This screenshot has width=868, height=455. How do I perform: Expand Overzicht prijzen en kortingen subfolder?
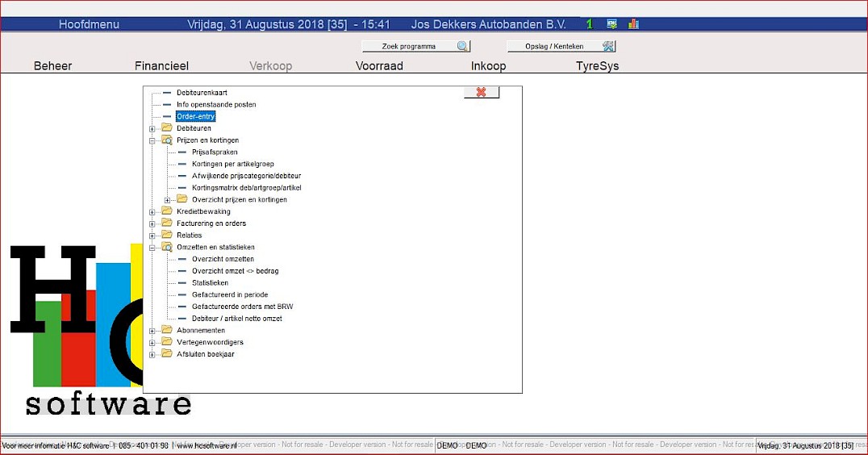(x=167, y=199)
